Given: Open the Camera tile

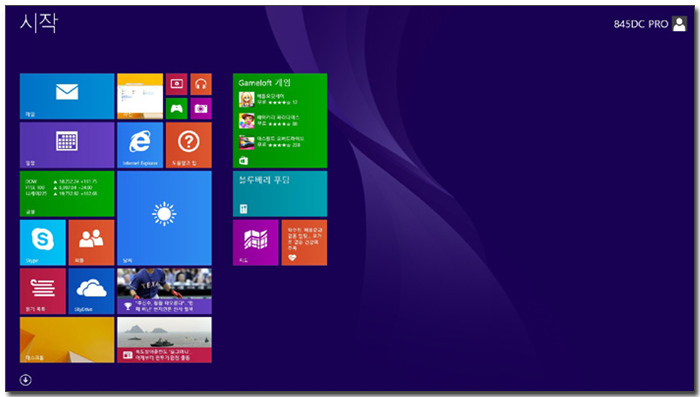Looking at the screenshot, I should pyautogui.click(x=201, y=109).
